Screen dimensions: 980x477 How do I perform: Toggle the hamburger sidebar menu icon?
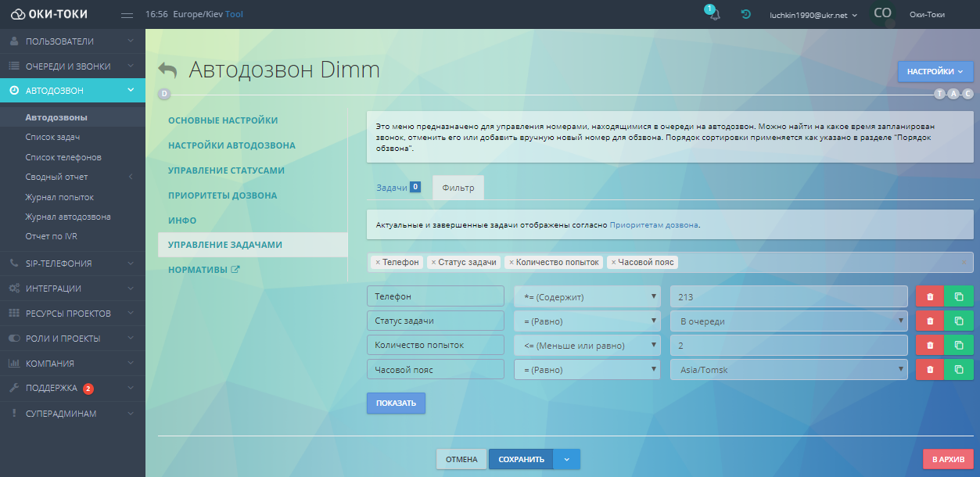coord(127,15)
